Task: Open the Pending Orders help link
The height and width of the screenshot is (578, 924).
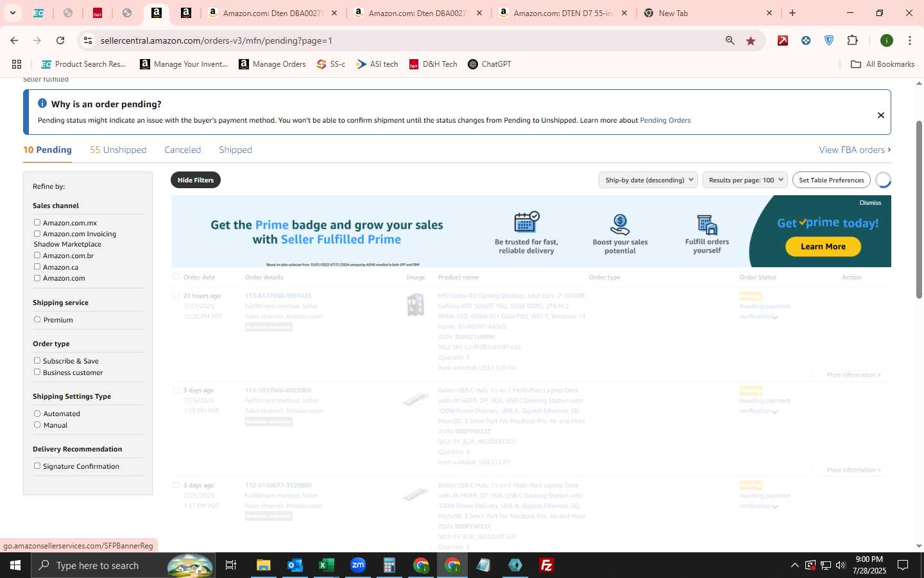Action: (665, 120)
